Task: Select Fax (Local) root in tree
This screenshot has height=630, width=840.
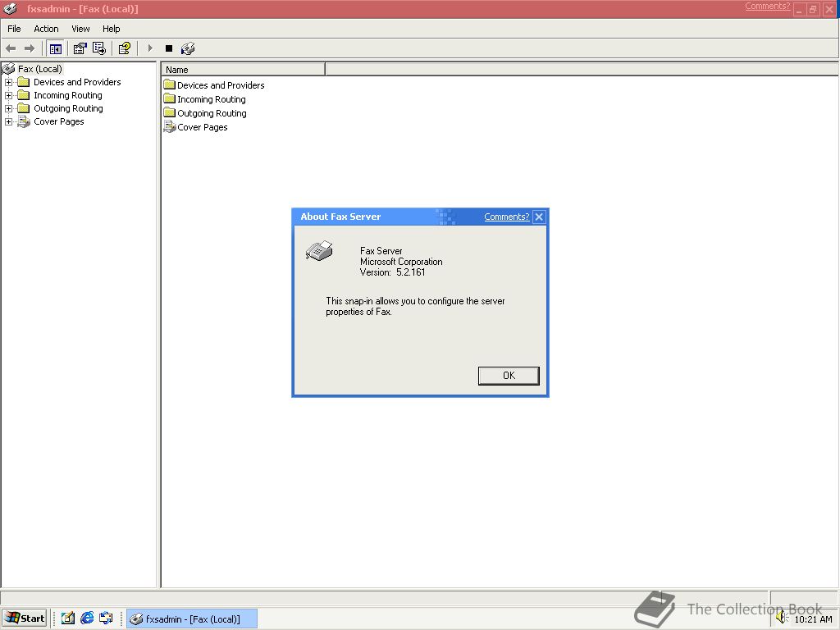Action: click(40, 69)
